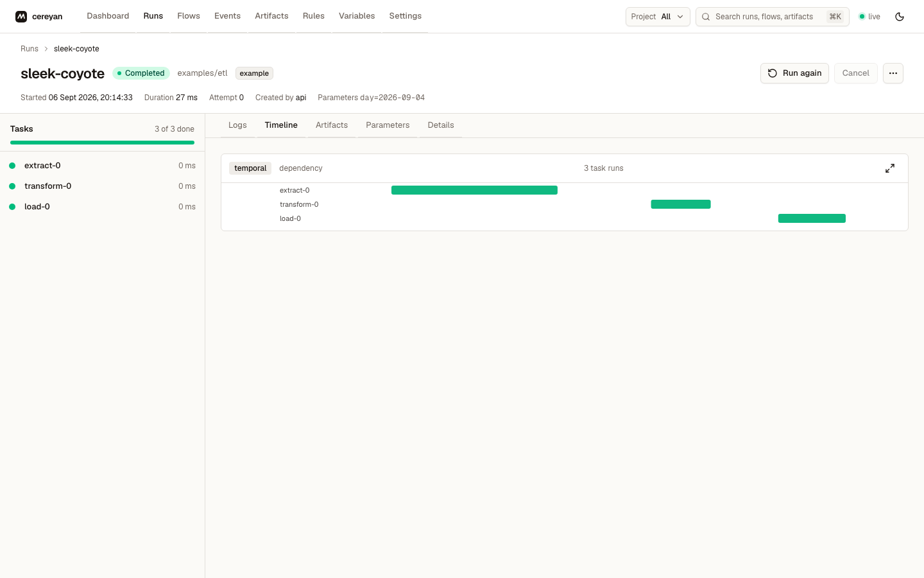Click the tasks progress bar

[102, 143]
